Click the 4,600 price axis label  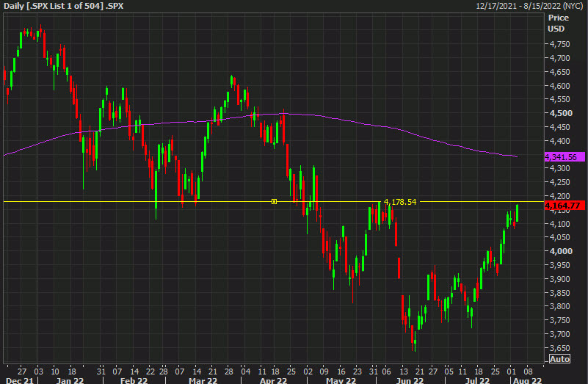pos(560,85)
